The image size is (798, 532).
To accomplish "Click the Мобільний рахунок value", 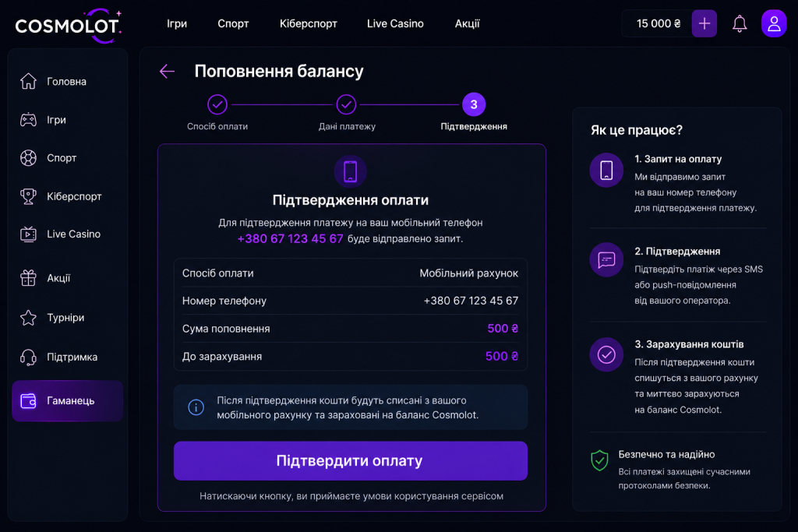I will [468, 273].
